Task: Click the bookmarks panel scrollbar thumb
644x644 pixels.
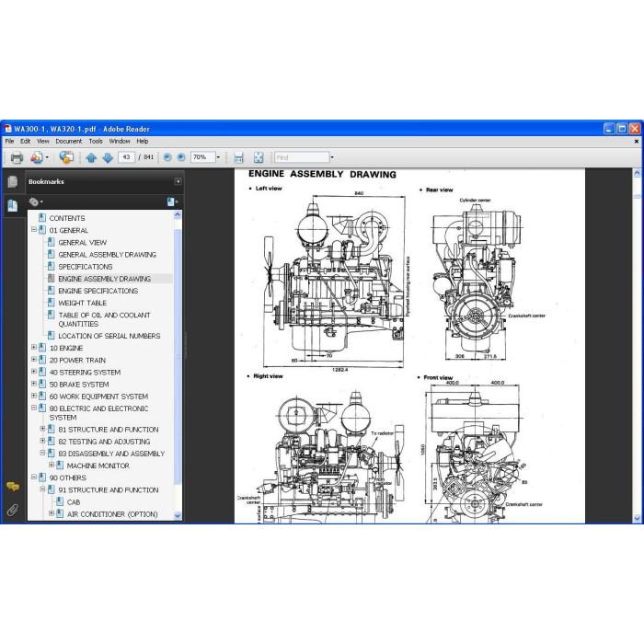Action: pos(178,357)
